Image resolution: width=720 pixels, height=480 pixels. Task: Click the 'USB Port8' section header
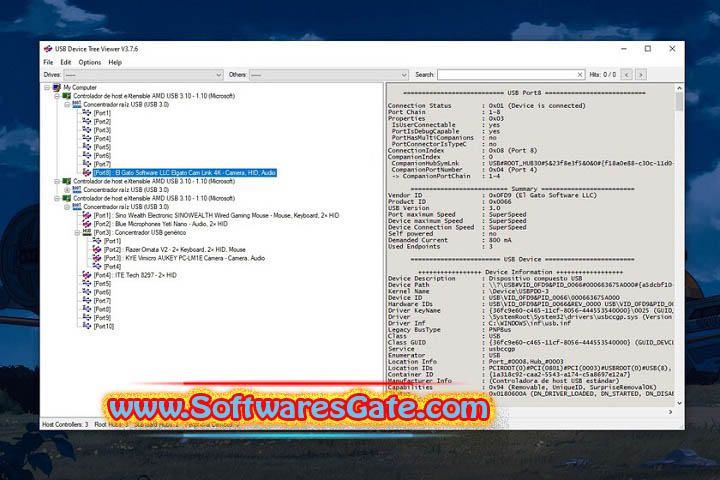pyautogui.click(x=524, y=93)
